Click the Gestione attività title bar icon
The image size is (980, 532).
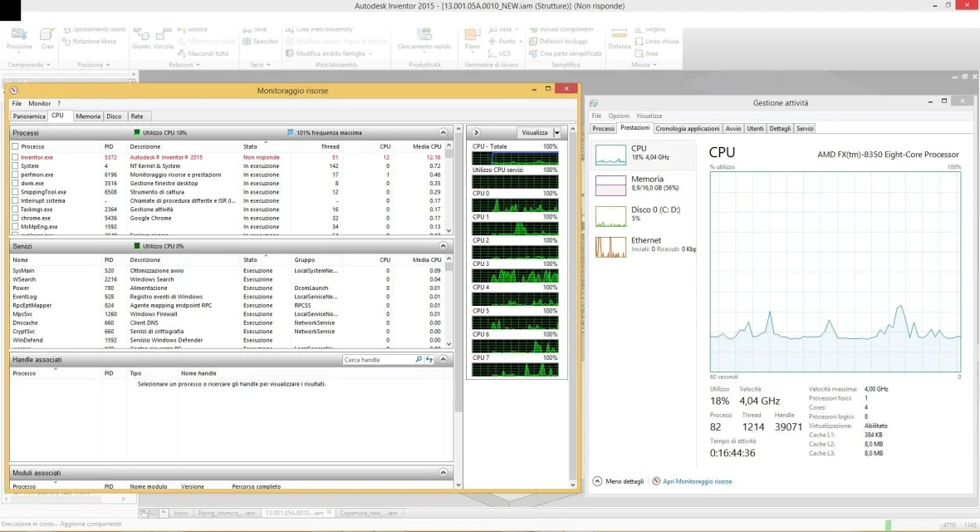(594, 102)
